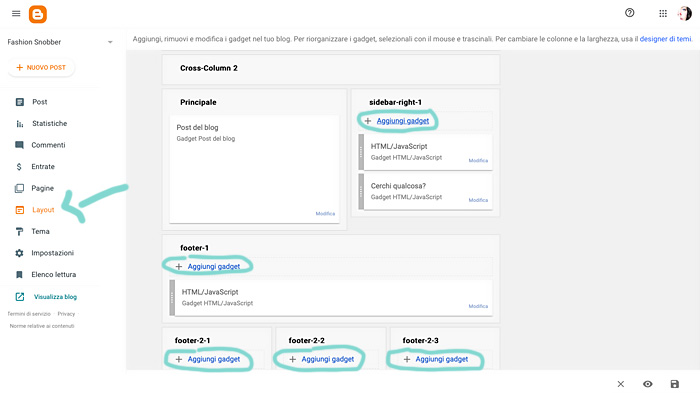Expand the Fashion Snobber blog dropdown
Screen dimensions: 700x393
110,42
